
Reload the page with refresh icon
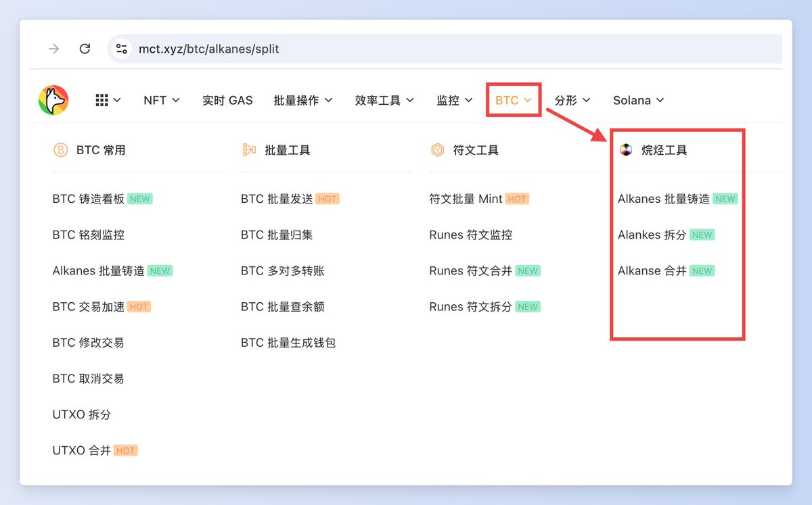click(x=85, y=49)
